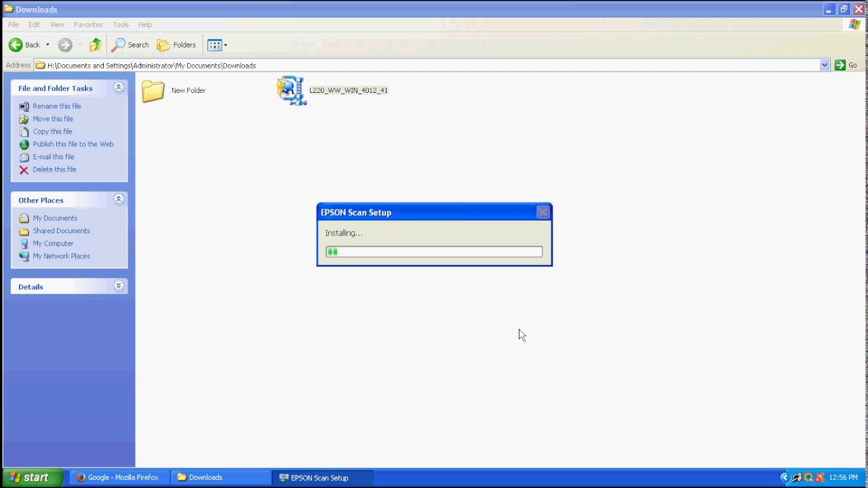The image size is (868, 488).
Task: Click Publish this file to the Web
Action: [73, 144]
